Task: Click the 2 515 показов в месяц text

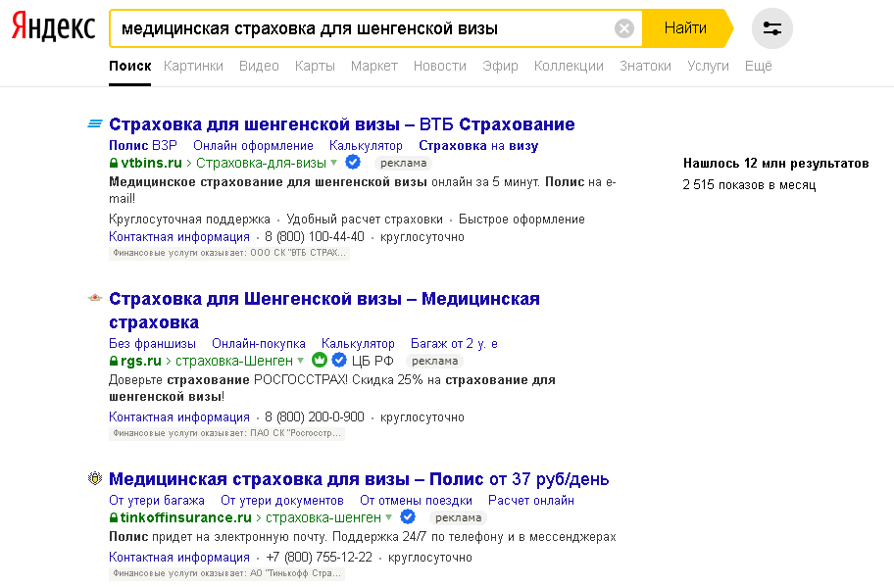Action: [x=749, y=184]
